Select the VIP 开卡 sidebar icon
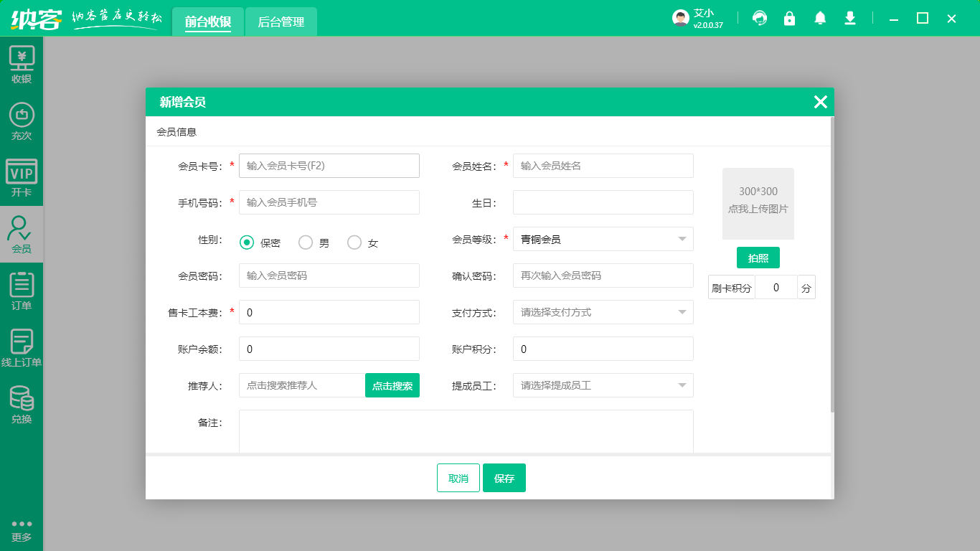Image resolution: width=980 pixels, height=551 pixels. 22,178
